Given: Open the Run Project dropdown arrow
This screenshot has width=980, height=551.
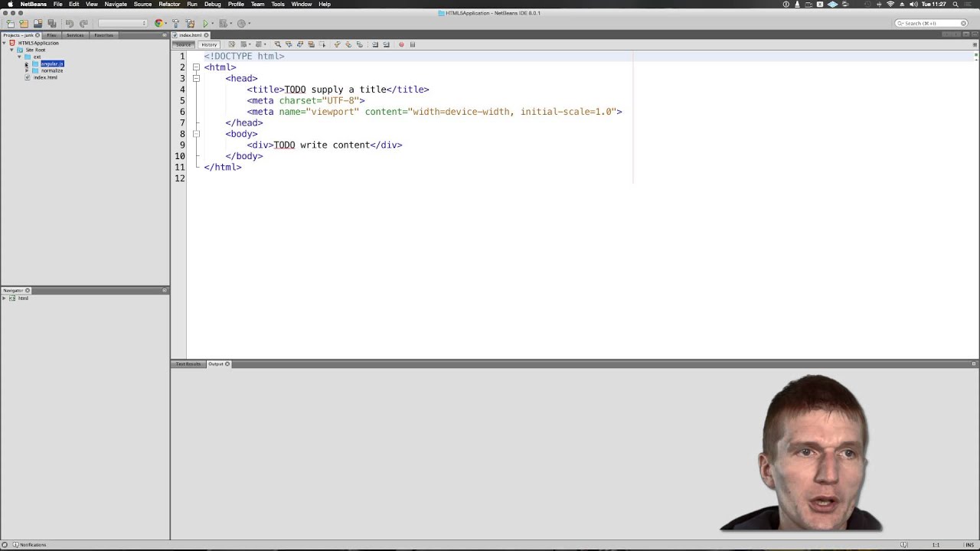Looking at the screenshot, I should coord(213,24).
